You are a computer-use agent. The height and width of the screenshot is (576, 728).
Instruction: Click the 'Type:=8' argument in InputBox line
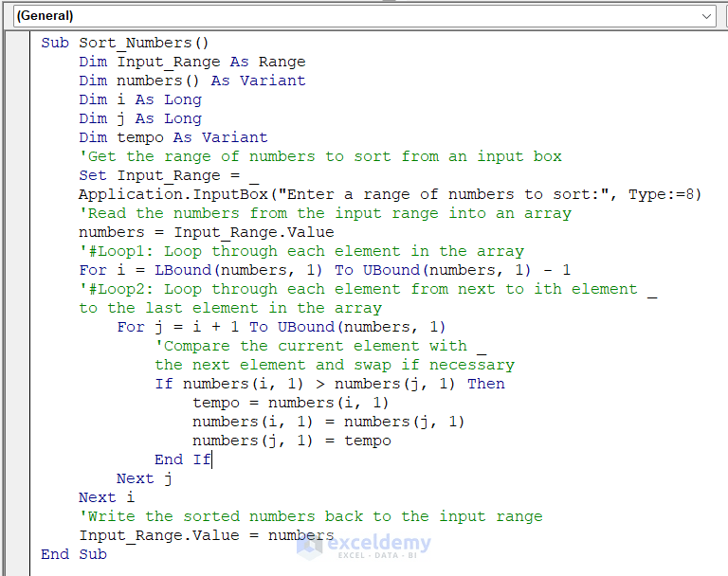660,194
